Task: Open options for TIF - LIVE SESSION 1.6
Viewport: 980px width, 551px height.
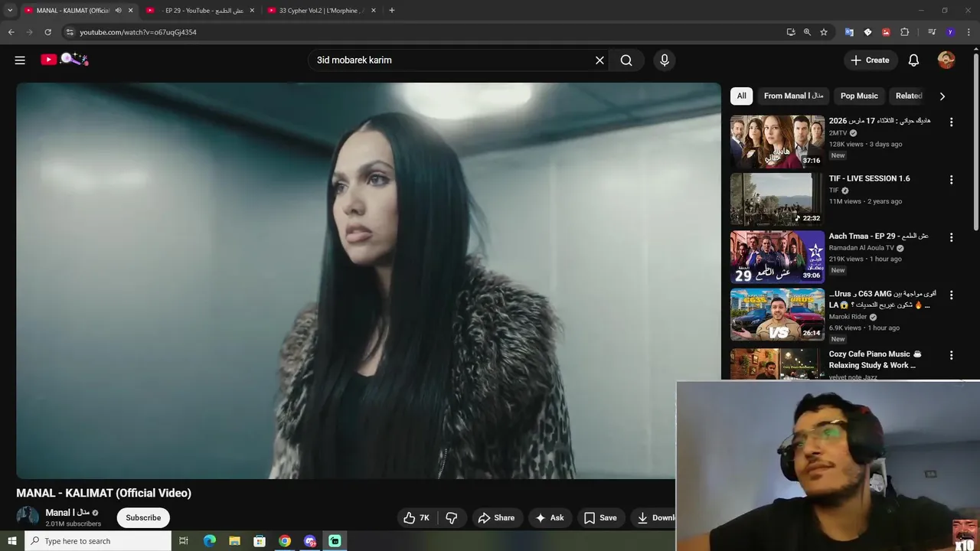Action: pyautogui.click(x=951, y=180)
